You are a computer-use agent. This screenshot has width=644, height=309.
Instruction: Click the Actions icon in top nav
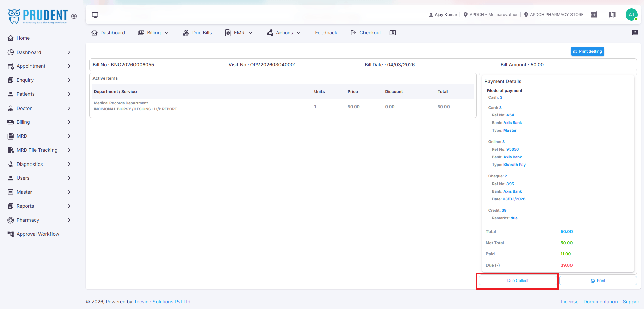270,33
